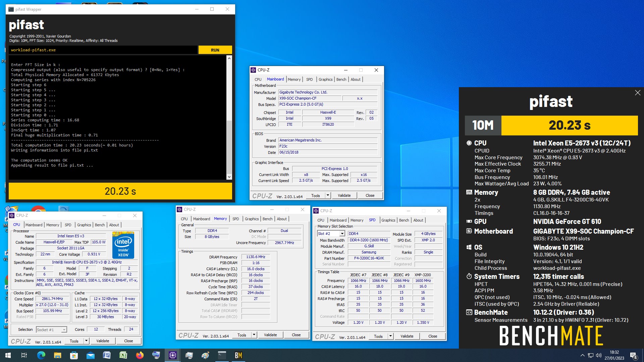Switch to the Bench tab in Mainboard CPU-Z window

pyautogui.click(x=341, y=79)
